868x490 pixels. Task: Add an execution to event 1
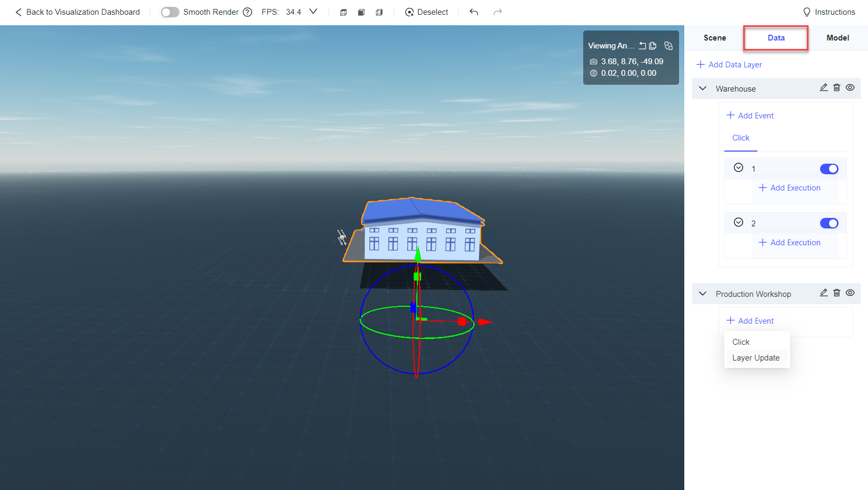790,188
